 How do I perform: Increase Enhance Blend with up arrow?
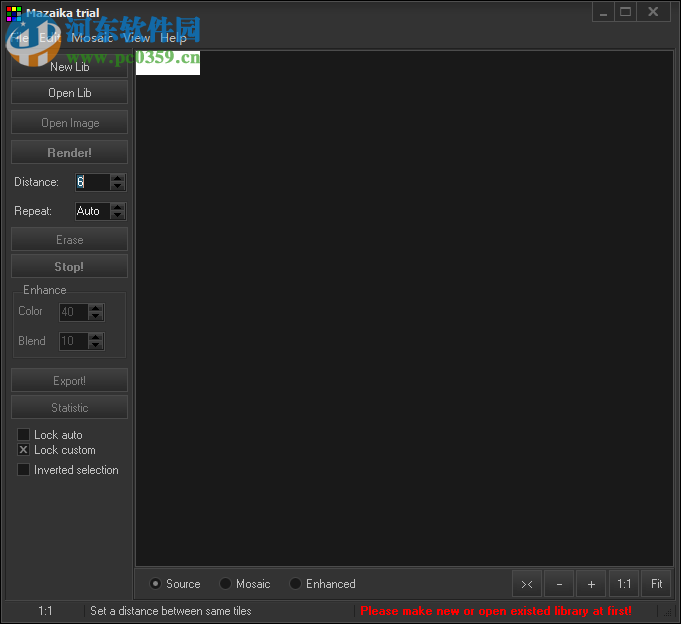coord(96,337)
